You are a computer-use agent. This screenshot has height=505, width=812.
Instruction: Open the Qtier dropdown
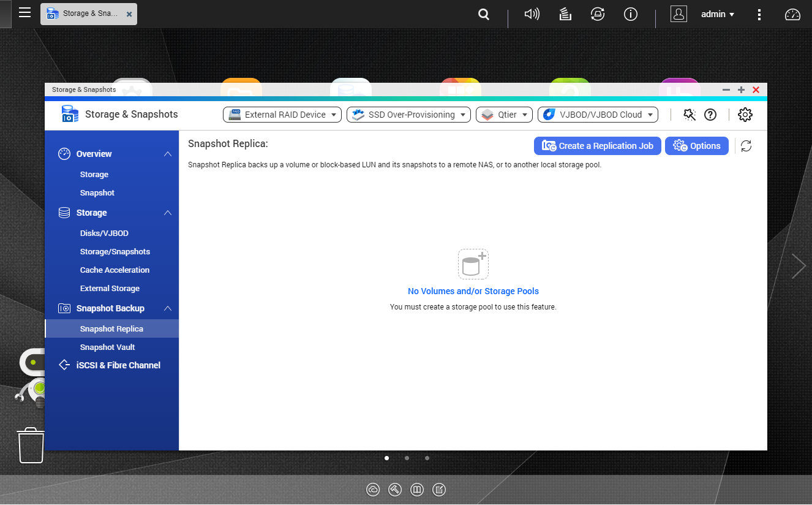tap(504, 115)
